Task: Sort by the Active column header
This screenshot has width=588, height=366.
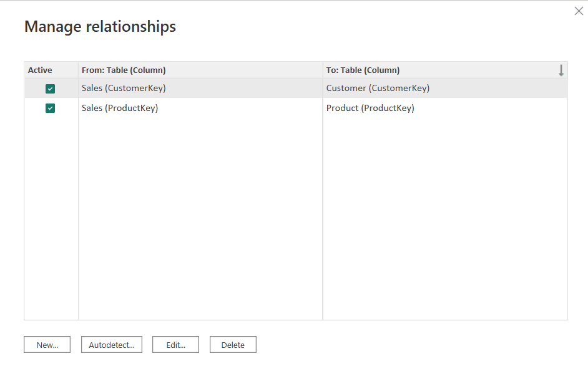Action: pyautogui.click(x=40, y=70)
